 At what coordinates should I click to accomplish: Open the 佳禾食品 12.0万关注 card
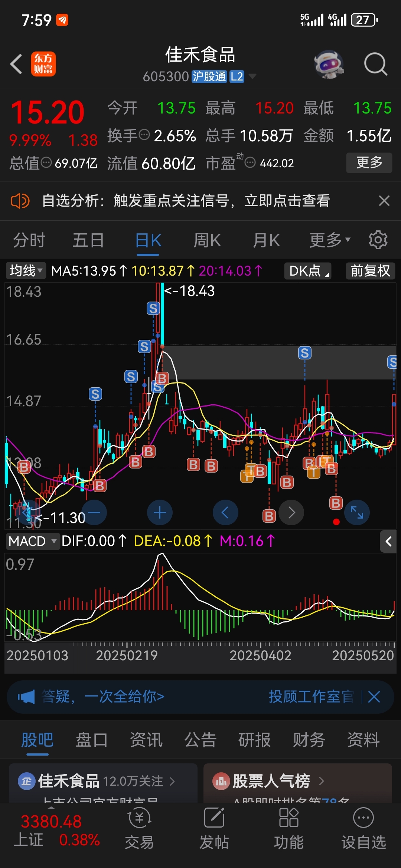(x=103, y=783)
